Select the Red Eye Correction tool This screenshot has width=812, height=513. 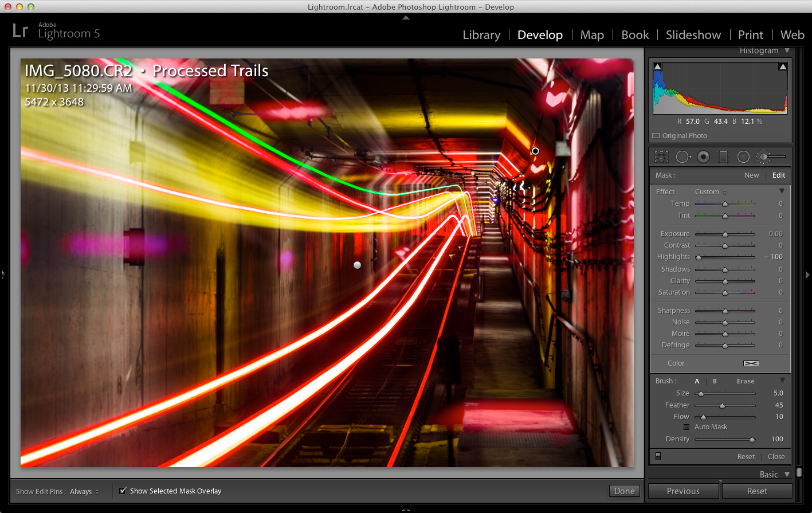point(703,156)
